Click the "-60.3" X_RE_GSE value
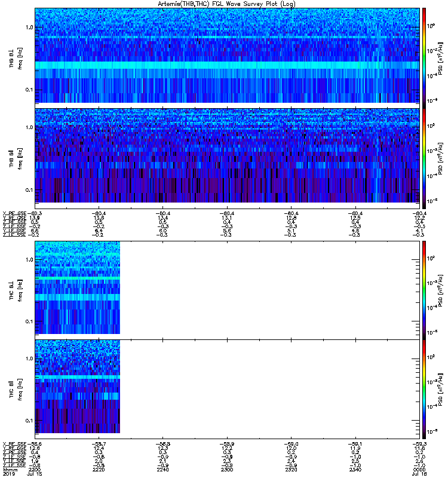This screenshot has height=478, width=448. tap(35, 213)
